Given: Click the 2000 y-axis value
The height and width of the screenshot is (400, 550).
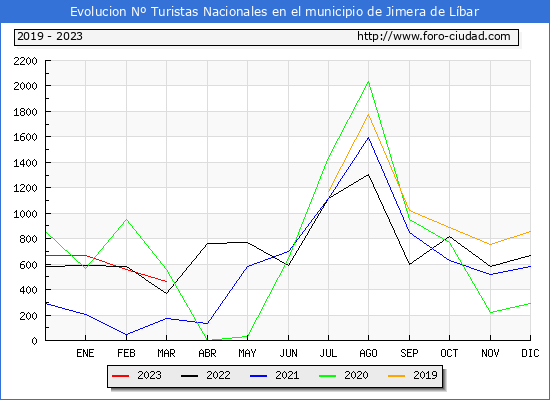Looking at the screenshot, I should pos(25,86).
